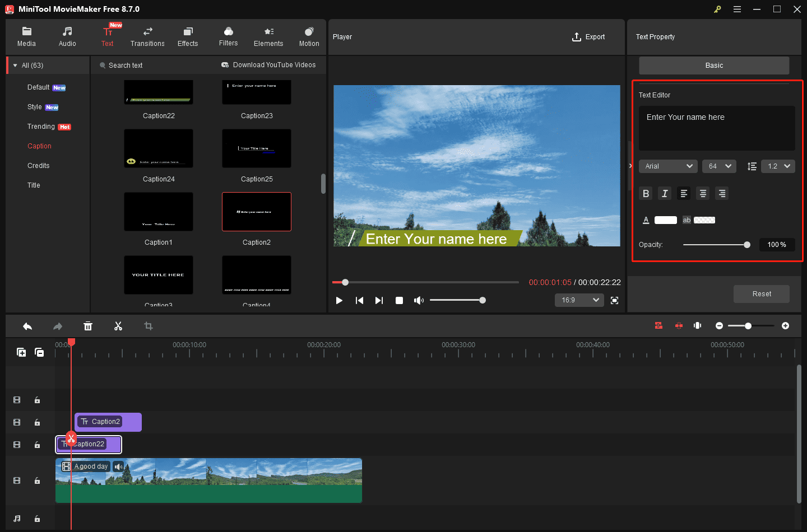
Task: Click the Opacity slider handle
Action: 747,245
